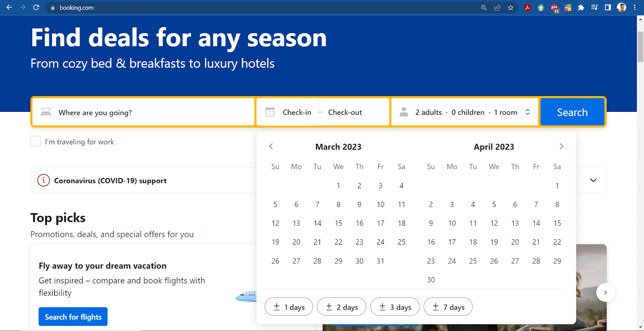Click the person icon next to 2 adults
This screenshot has height=331, width=644.
404,112
